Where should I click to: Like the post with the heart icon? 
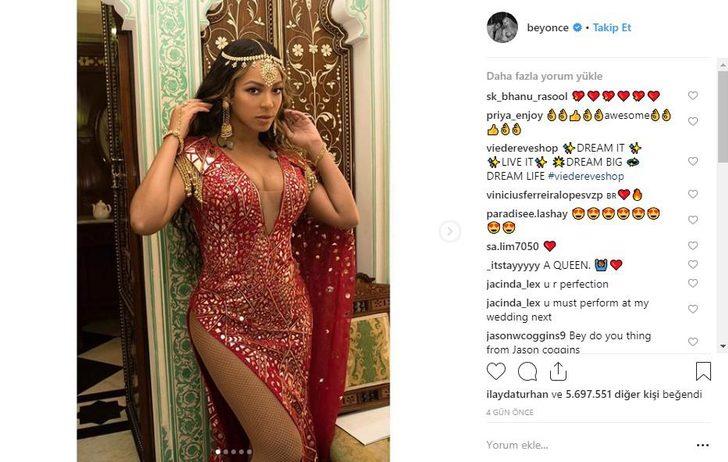pos(497,372)
